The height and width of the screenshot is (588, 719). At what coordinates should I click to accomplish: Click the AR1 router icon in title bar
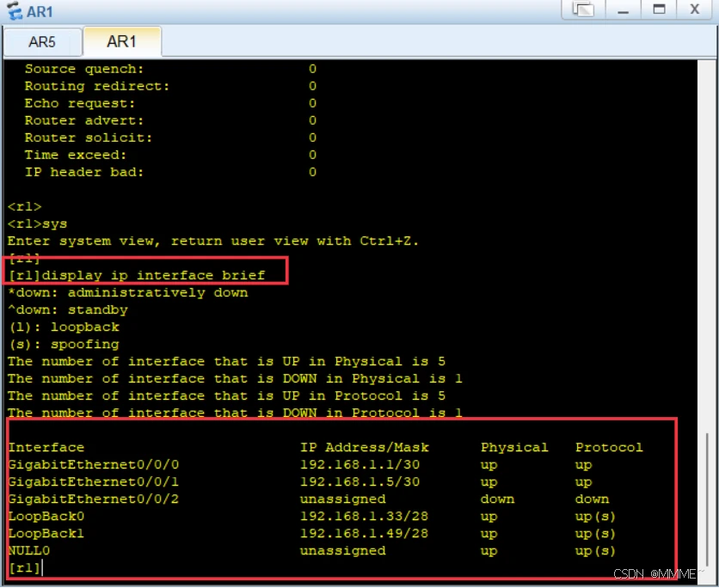[13, 10]
